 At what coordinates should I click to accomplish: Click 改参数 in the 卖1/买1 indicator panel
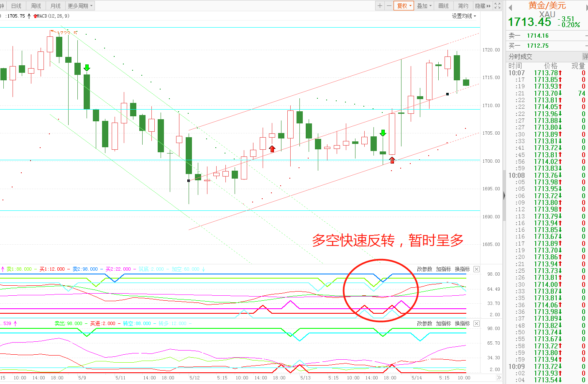point(424,269)
